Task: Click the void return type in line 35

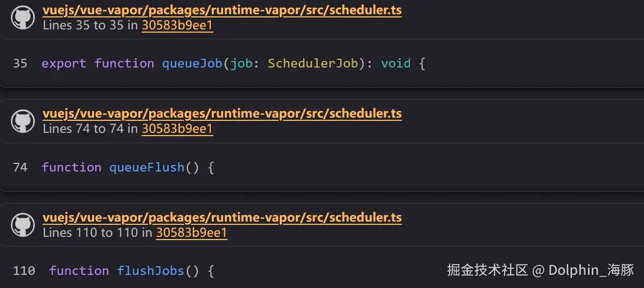Action: pyautogui.click(x=396, y=64)
